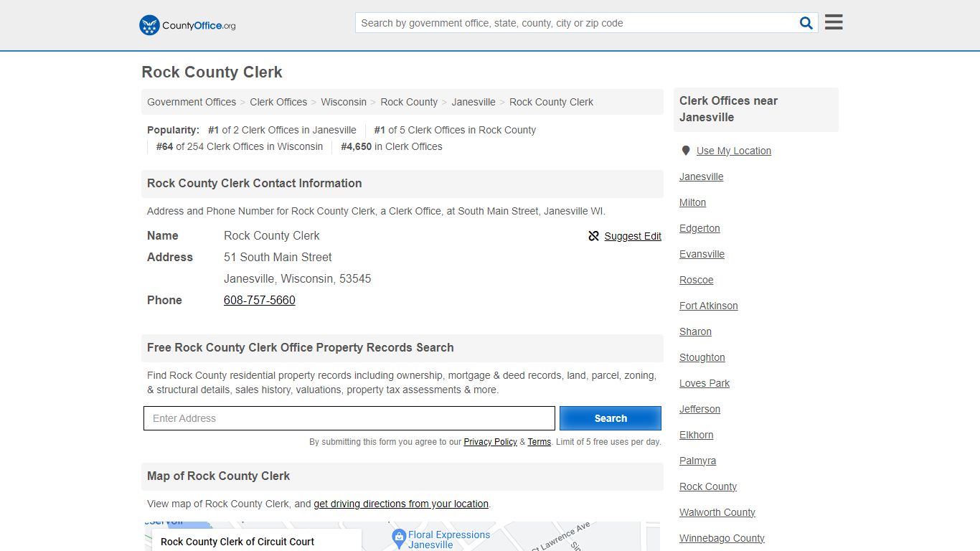Open Clerk Offices breadcrumb
The width and height of the screenshot is (980, 551).
(278, 102)
